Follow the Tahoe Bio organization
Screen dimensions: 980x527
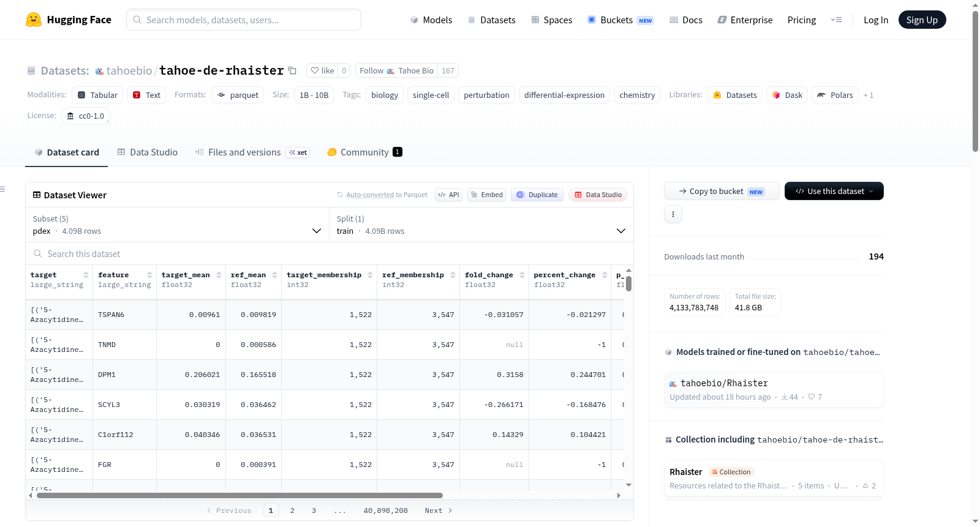tap(396, 70)
